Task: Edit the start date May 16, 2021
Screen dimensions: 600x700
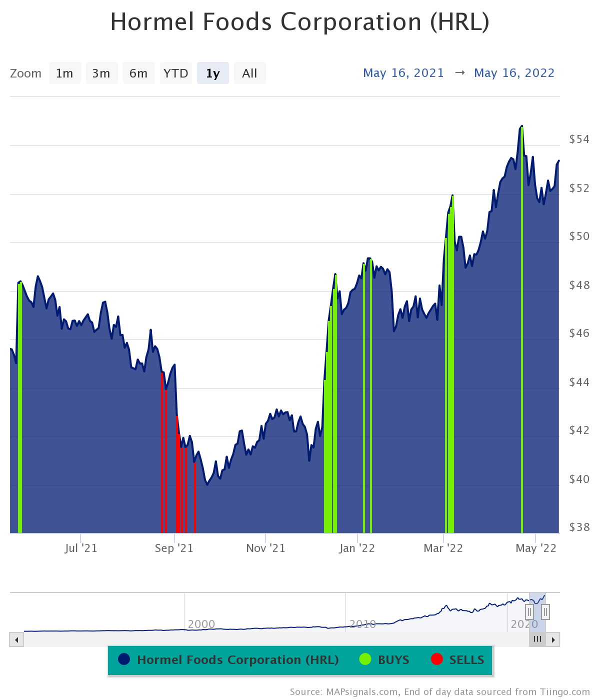Action: tap(403, 73)
